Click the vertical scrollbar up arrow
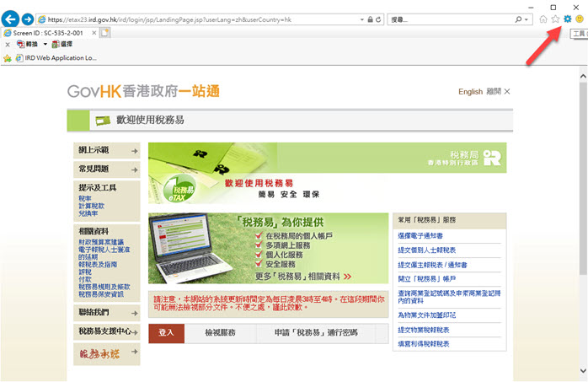Image resolution: width=588 pixels, height=382 pixels. point(583,76)
